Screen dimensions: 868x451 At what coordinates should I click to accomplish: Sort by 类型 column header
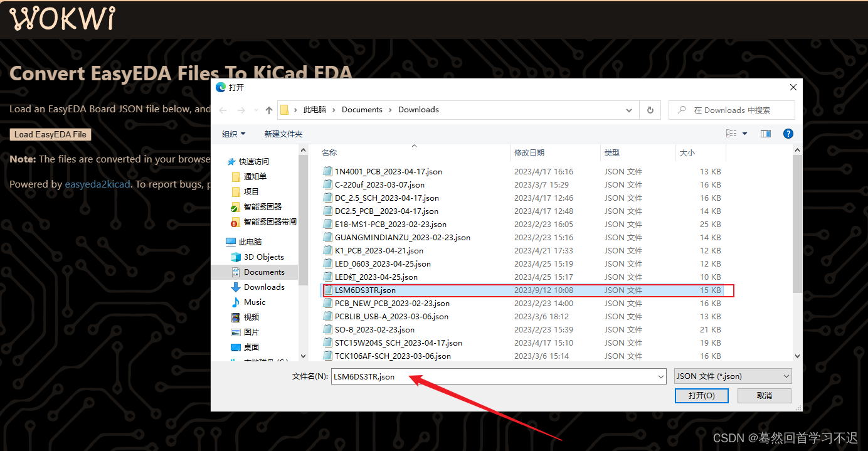click(612, 153)
